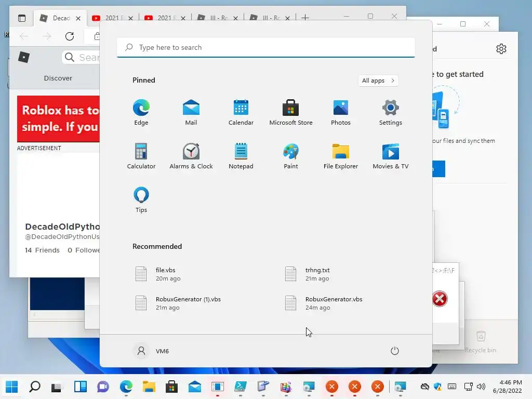The height and width of the screenshot is (399, 532).
Task: Open File Explorer pinned app
Action: [341, 156]
